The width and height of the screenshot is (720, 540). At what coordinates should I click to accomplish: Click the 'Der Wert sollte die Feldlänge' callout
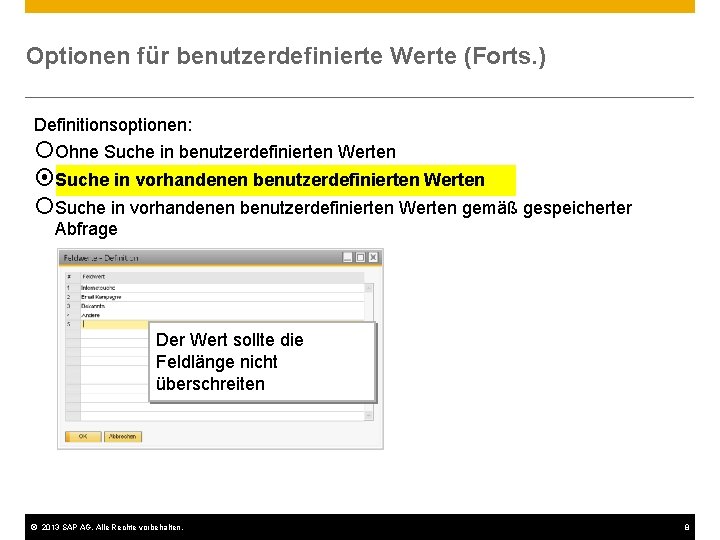263,362
